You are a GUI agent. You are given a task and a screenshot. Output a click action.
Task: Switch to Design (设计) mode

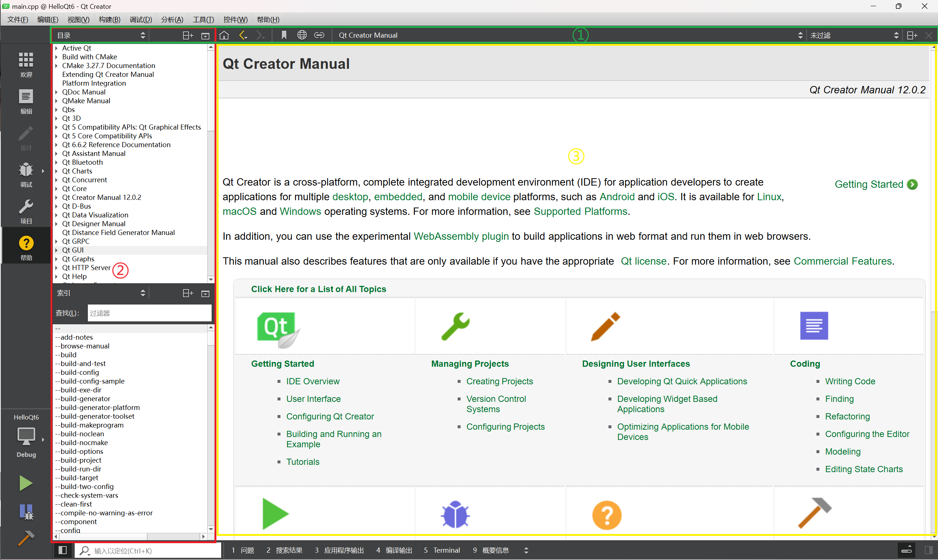pos(26,138)
